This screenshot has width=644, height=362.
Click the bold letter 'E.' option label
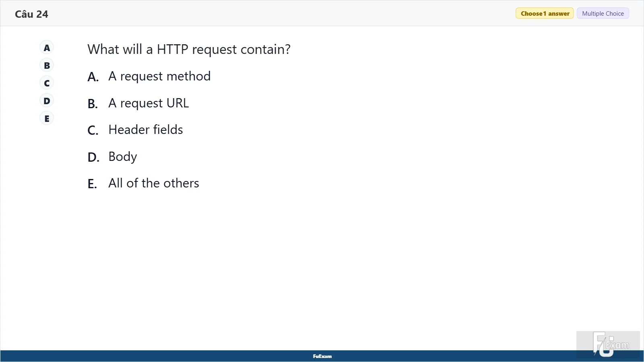pos(92,184)
